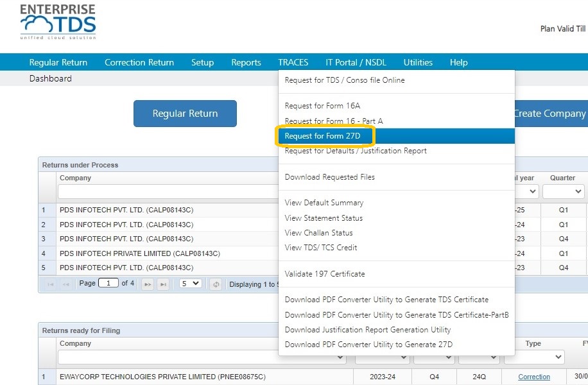The height and width of the screenshot is (385, 588).
Task: Select Request for Form 16A
Action: coord(322,106)
